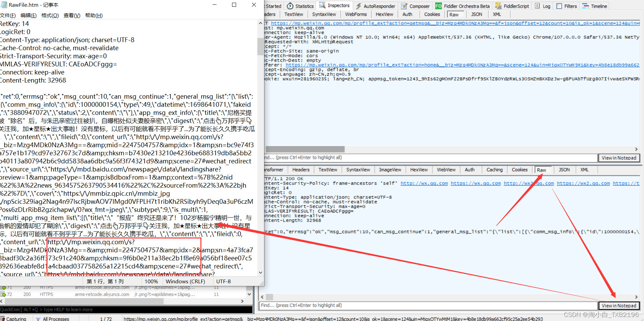The width and height of the screenshot is (644, 321).
Task: Click lower View in Notepad button
Action: pyautogui.click(x=619, y=306)
